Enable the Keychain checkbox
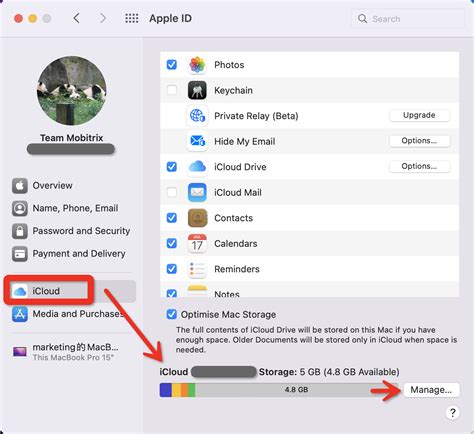The width and height of the screenshot is (474, 434). pos(172,90)
